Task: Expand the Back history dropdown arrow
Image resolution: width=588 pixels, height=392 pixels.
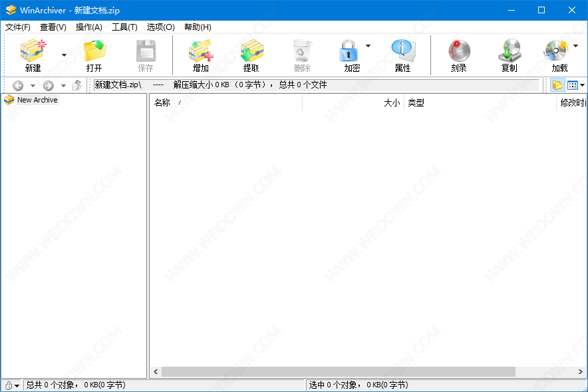Action: [33, 86]
